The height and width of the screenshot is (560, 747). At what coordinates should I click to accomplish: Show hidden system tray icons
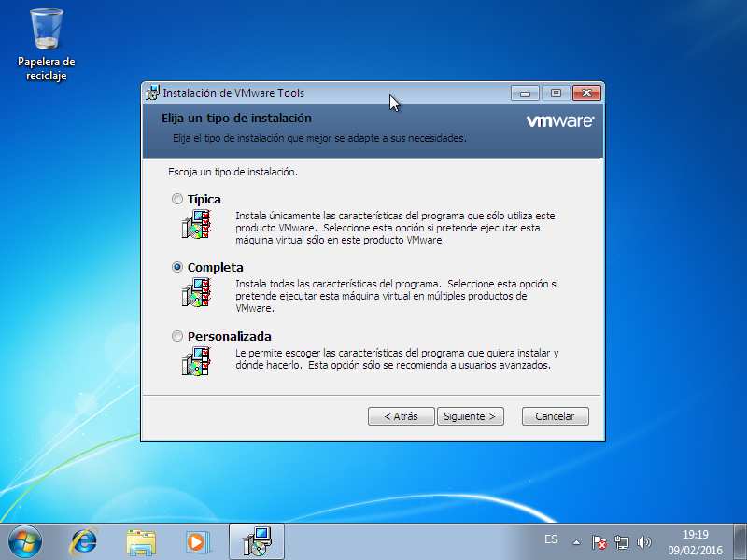pos(576,542)
